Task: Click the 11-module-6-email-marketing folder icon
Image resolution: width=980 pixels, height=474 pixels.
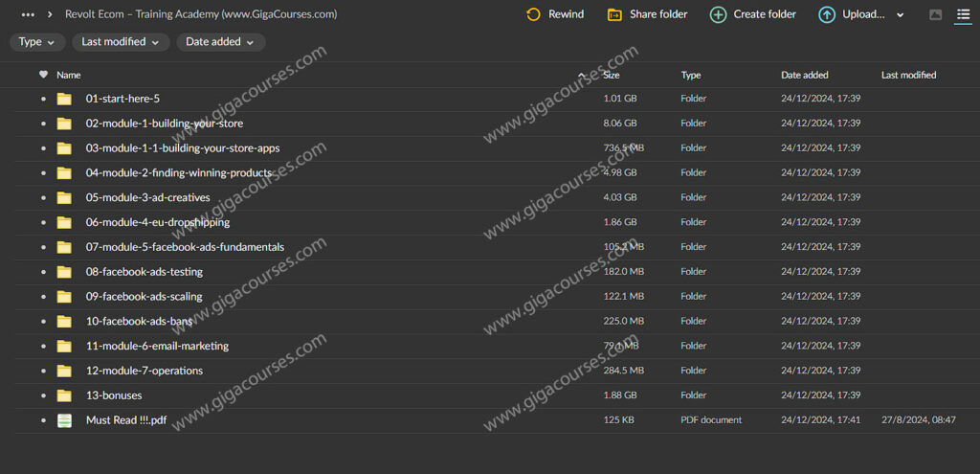Action: point(64,346)
